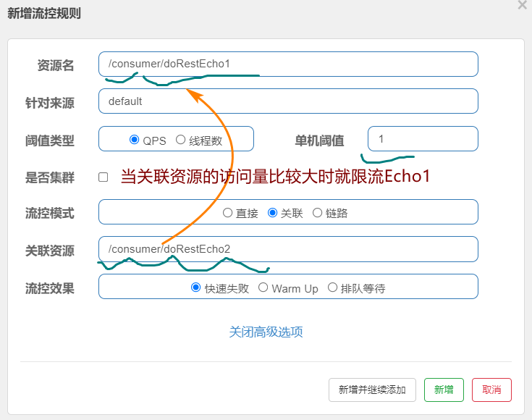Click the 关联资源 input field
532x420 pixels.
pos(288,249)
